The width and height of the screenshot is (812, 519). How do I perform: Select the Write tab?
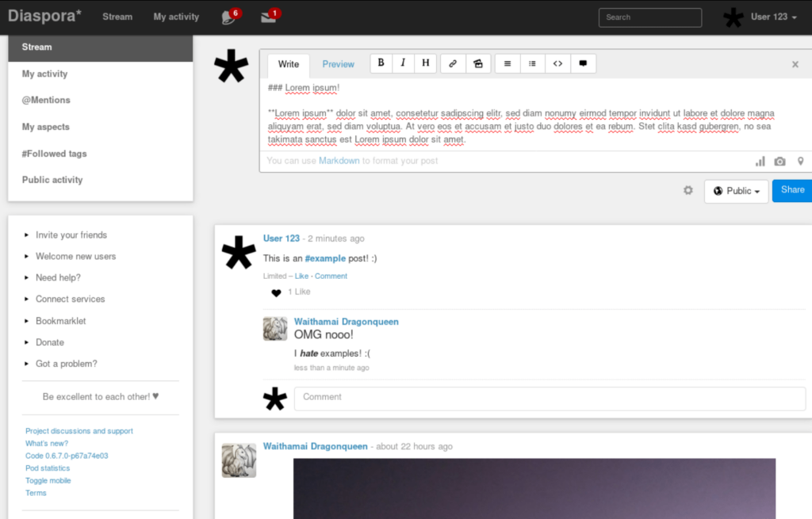click(x=289, y=64)
